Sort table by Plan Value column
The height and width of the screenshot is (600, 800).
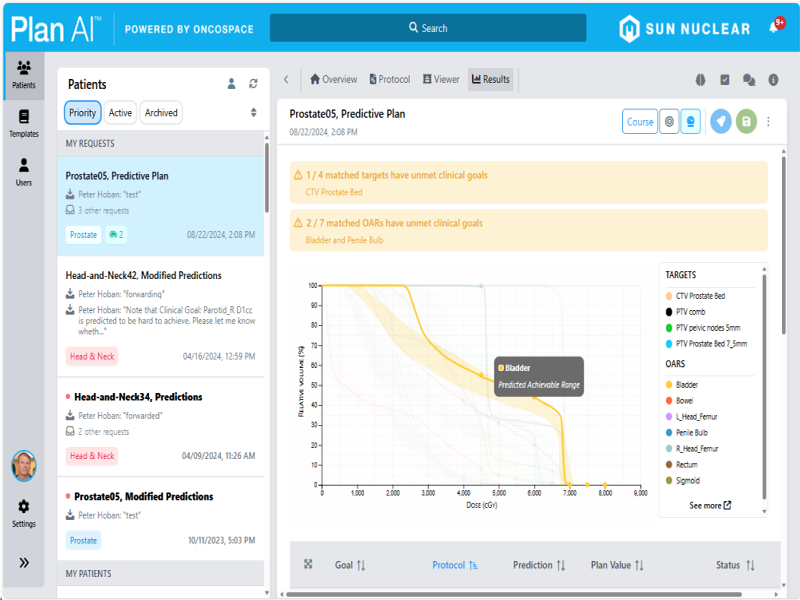pos(617,565)
